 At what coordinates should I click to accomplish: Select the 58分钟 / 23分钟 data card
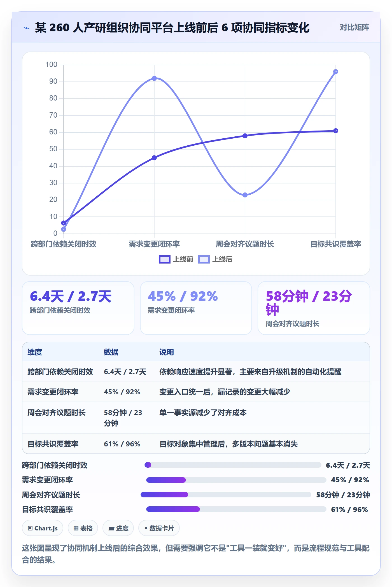click(x=314, y=308)
